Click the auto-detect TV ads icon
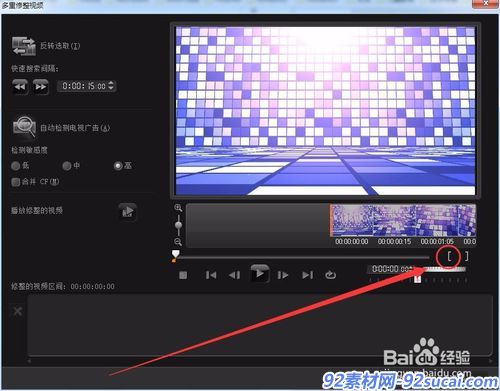The image size is (500, 391). pos(24,127)
